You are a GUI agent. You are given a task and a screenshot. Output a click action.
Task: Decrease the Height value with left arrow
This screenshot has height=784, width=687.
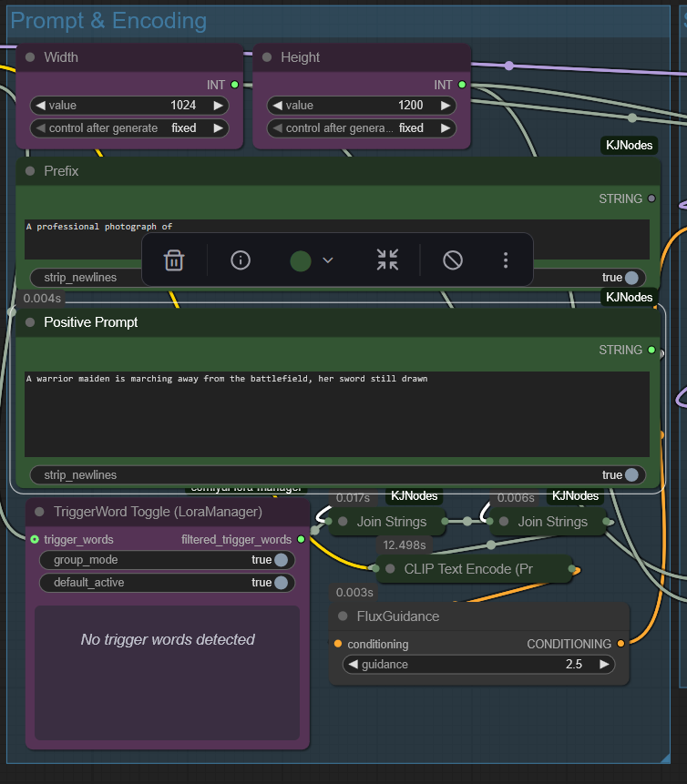[278, 106]
